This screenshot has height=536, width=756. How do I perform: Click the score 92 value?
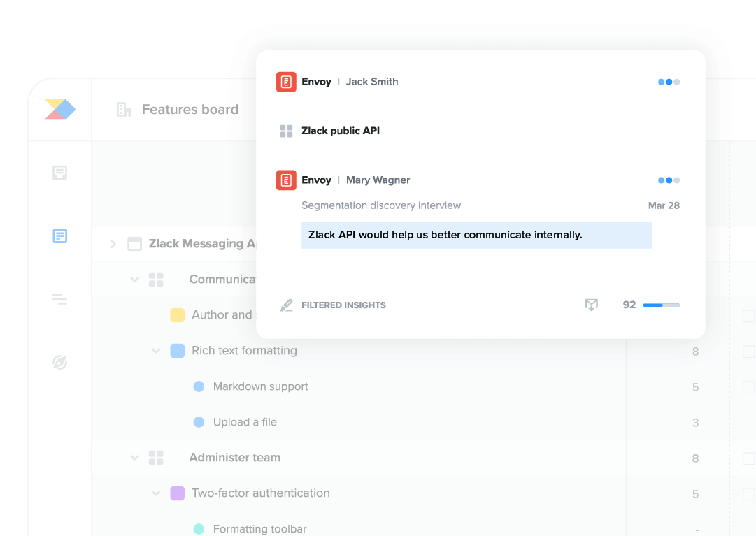click(x=629, y=305)
